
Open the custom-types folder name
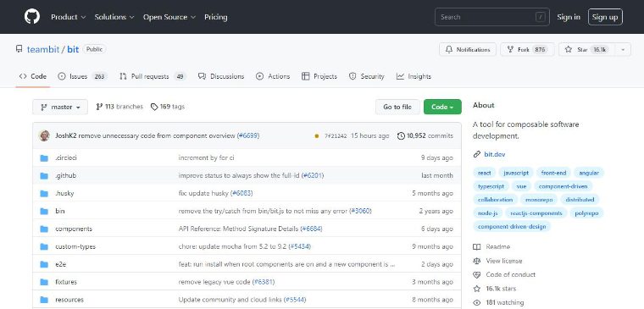point(75,246)
